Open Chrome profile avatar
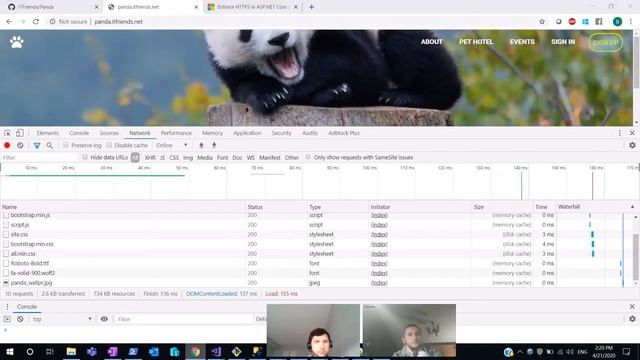This screenshot has height=360, width=640. (x=618, y=22)
